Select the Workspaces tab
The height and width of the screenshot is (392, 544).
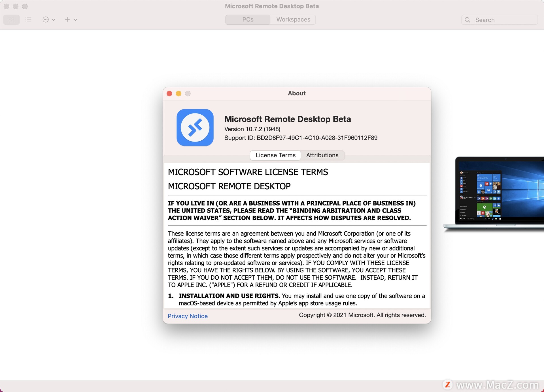pos(293,20)
